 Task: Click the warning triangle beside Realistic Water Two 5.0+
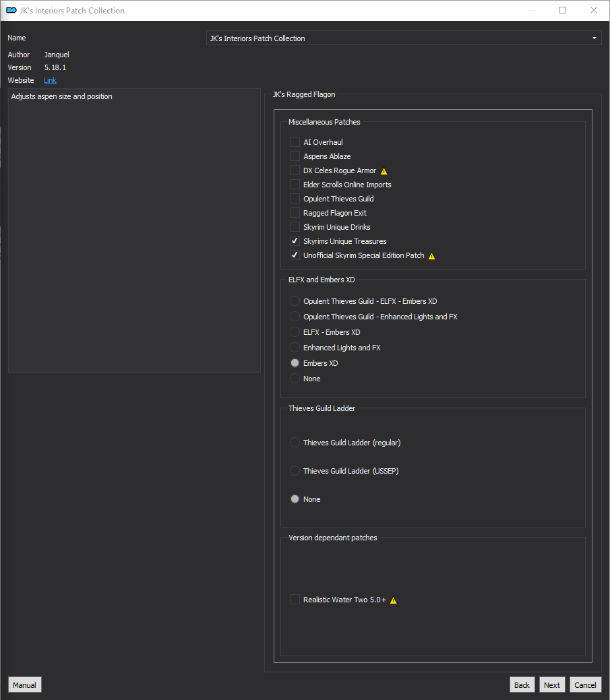(394, 600)
